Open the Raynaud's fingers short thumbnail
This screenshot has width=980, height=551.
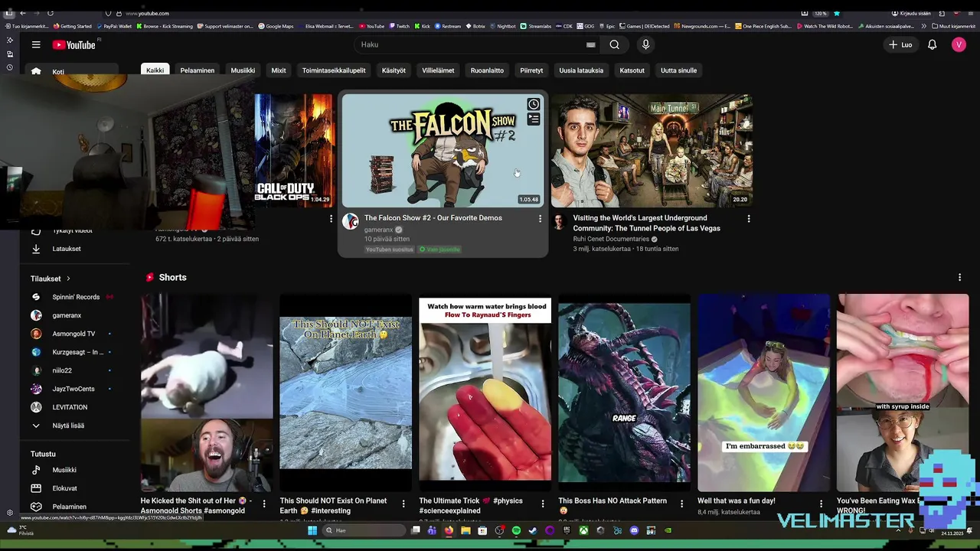485,392
